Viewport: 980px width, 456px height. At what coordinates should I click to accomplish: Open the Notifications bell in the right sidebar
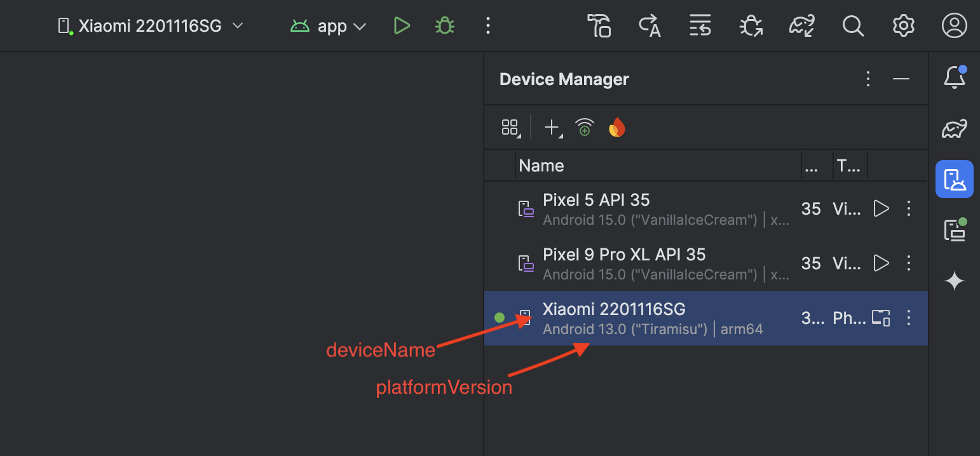point(954,77)
